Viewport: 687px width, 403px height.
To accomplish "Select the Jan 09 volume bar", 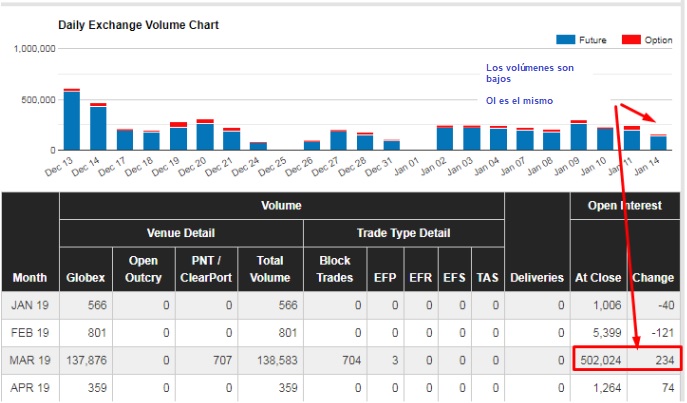I will coord(579,135).
